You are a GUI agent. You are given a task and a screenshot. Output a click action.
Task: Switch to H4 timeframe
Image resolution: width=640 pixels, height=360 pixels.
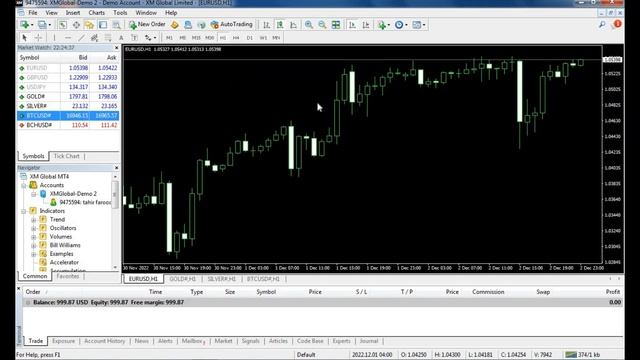[x=236, y=38]
